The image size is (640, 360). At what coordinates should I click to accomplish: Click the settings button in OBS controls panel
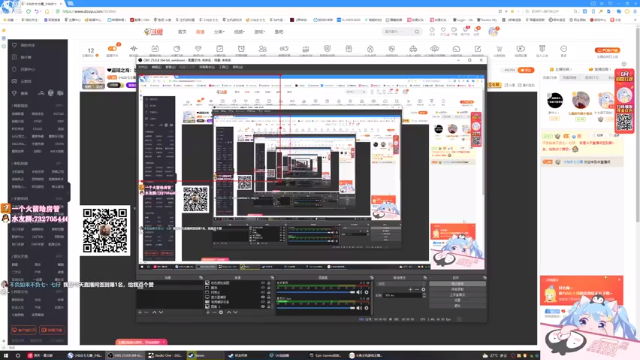(x=457, y=300)
